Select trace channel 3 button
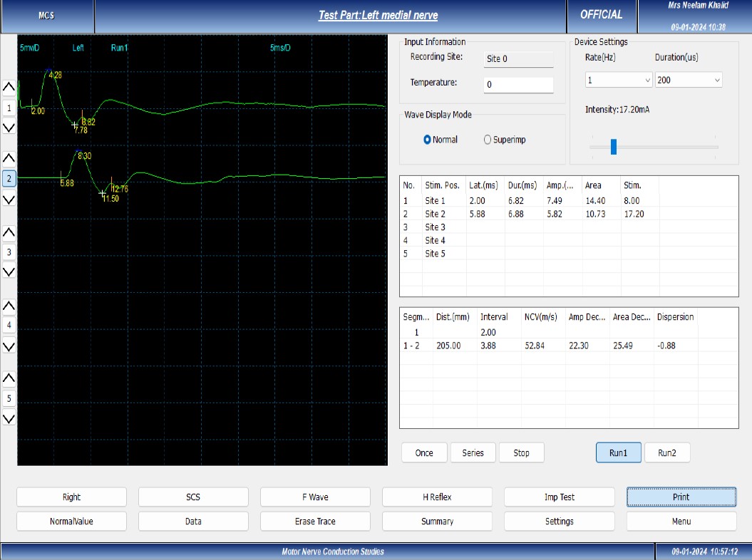Image resolution: width=752 pixels, height=560 pixels. [x=9, y=252]
